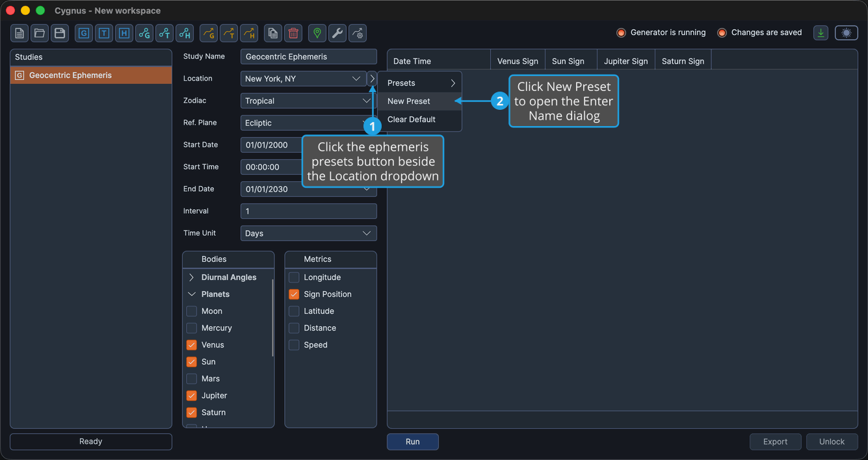Viewport: 868px width, 460px height.
Task: Click the chart-with-gear configuration icon
Action: click(x=358, y=33)
